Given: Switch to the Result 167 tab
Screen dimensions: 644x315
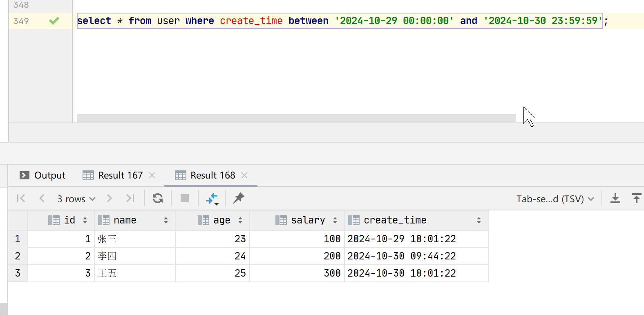Looking at the screenshot, I should (120, 175).
